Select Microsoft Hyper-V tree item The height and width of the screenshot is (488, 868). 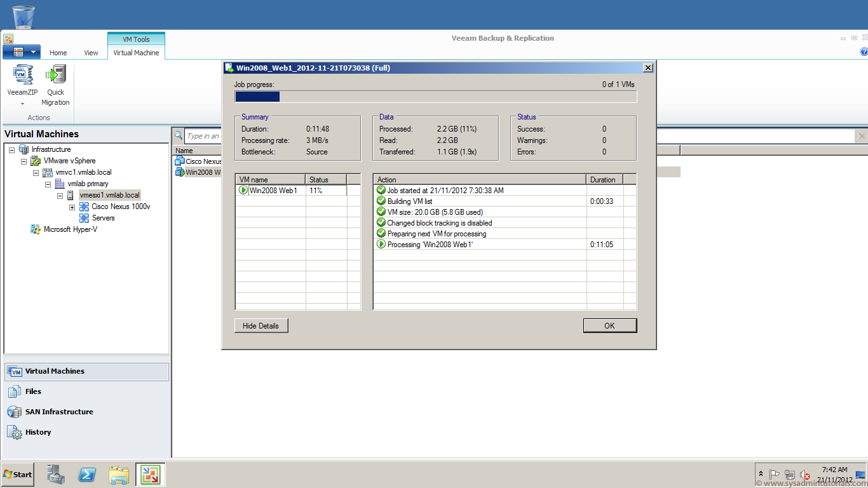click(71, 229)
